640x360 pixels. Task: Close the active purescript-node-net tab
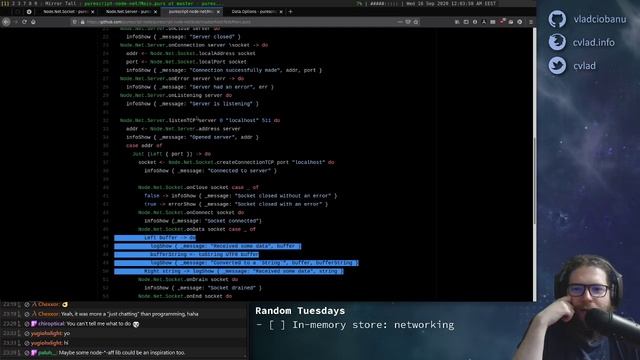coord(218,12)
